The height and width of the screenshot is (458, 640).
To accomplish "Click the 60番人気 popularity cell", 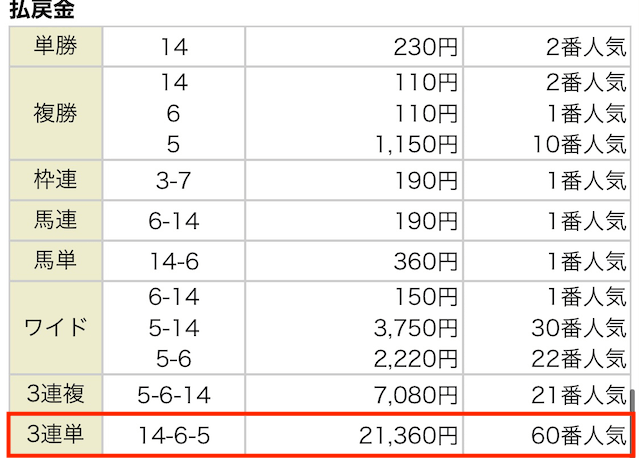I will pyautogui.click(x=579, y=436).
